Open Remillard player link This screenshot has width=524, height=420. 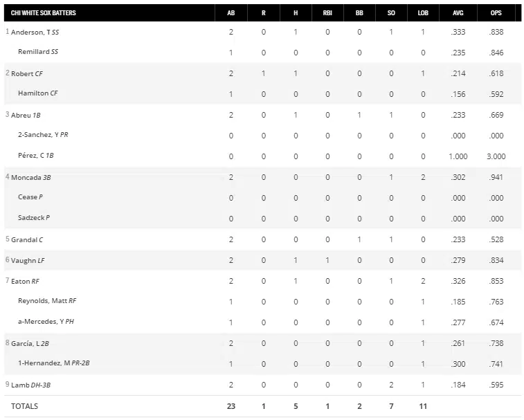[33, 53]
